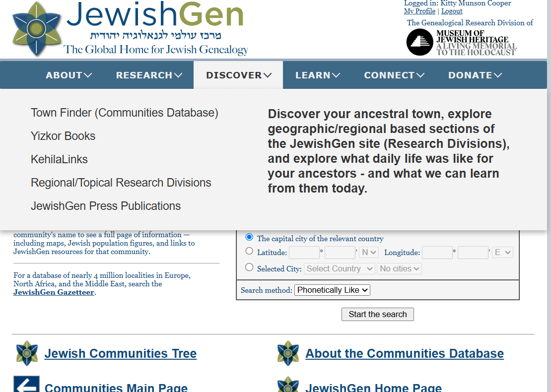Collapse the DISCOVER menu
Screen dimensions: 551x392
pos(239,75)
